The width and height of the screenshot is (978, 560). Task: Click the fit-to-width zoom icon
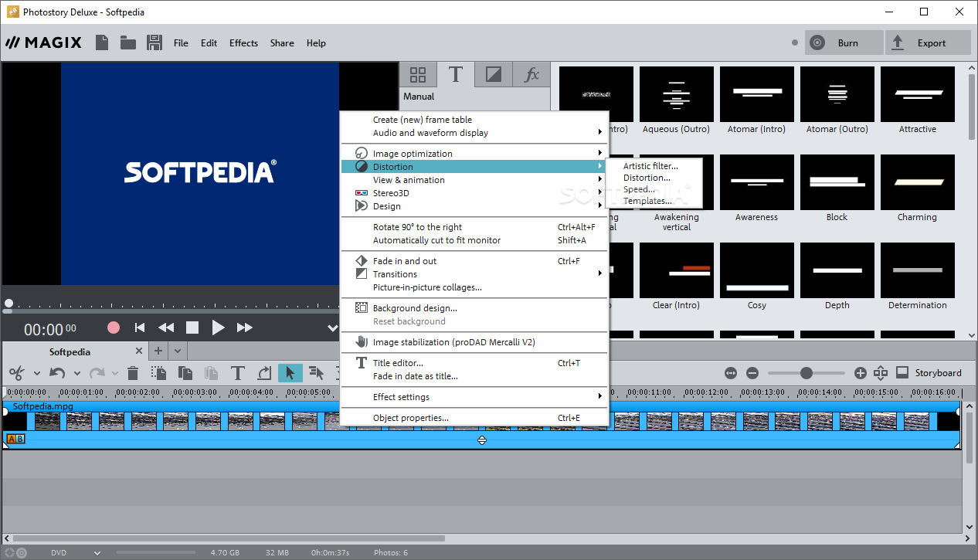[731, 373]
